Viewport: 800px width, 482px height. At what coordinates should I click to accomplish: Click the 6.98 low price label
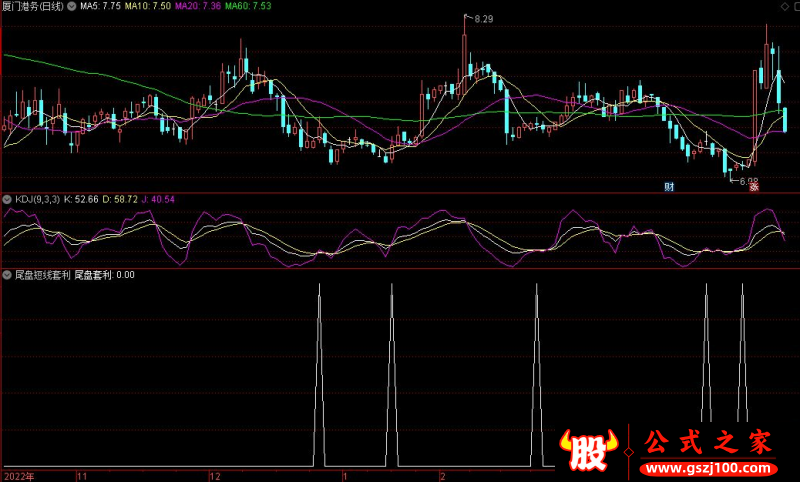coord(747,180)
